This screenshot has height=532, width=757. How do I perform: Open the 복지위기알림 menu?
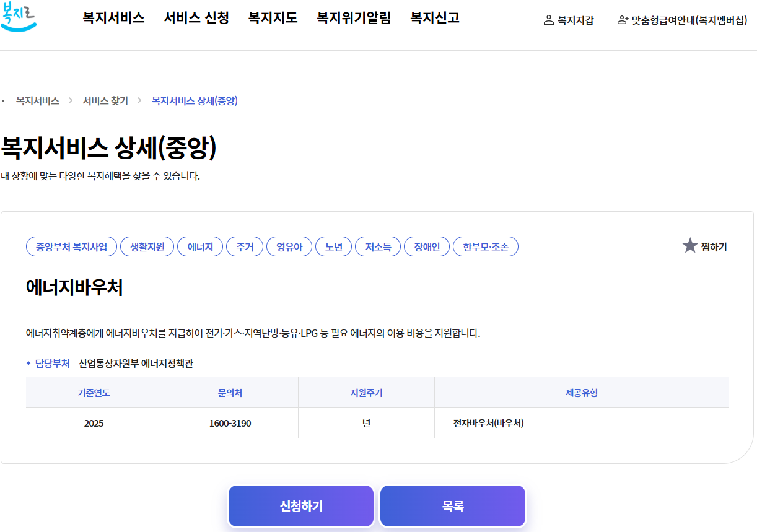353,18
